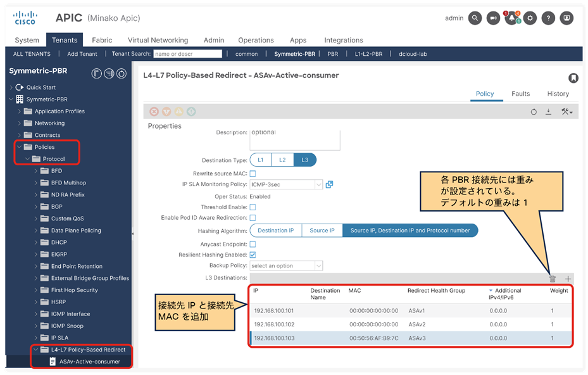
Task: Toggle Enable Pod ID Aware Redirection checkbox
Action: pos(253,218)
